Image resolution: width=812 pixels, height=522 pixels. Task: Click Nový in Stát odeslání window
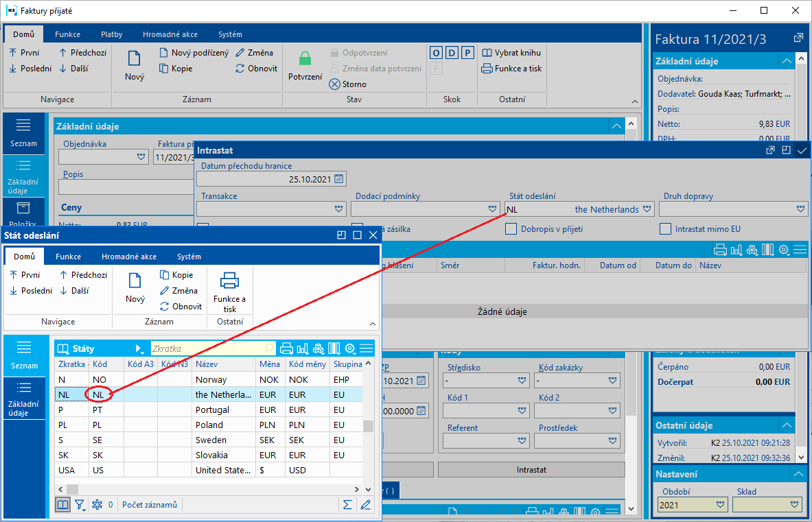[135, 287]
